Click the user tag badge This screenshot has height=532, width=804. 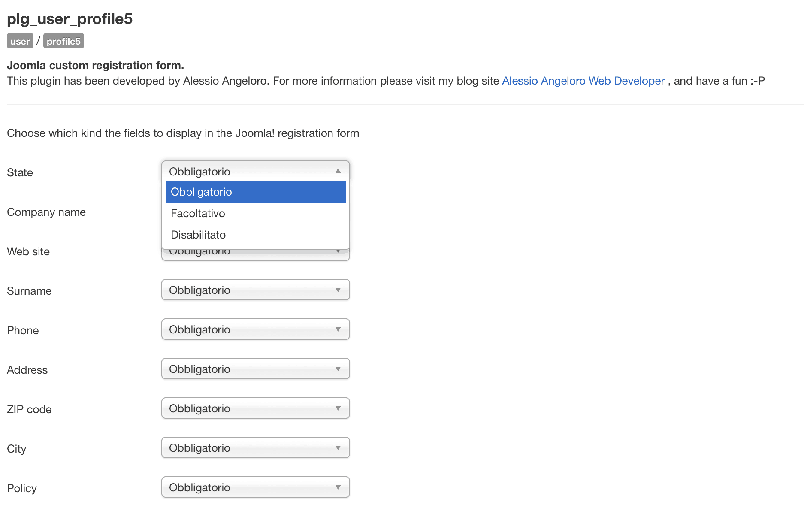[x=20, y=41]
